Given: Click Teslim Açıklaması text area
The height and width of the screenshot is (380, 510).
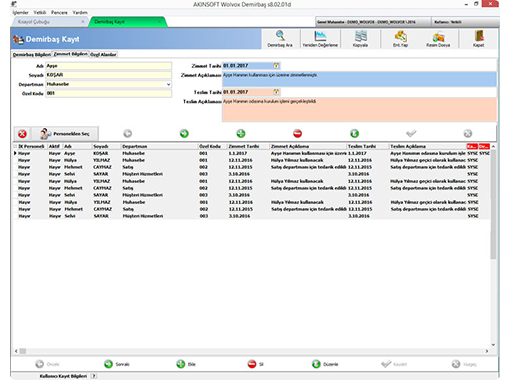Looking at the screenshot, I should 359,110.
